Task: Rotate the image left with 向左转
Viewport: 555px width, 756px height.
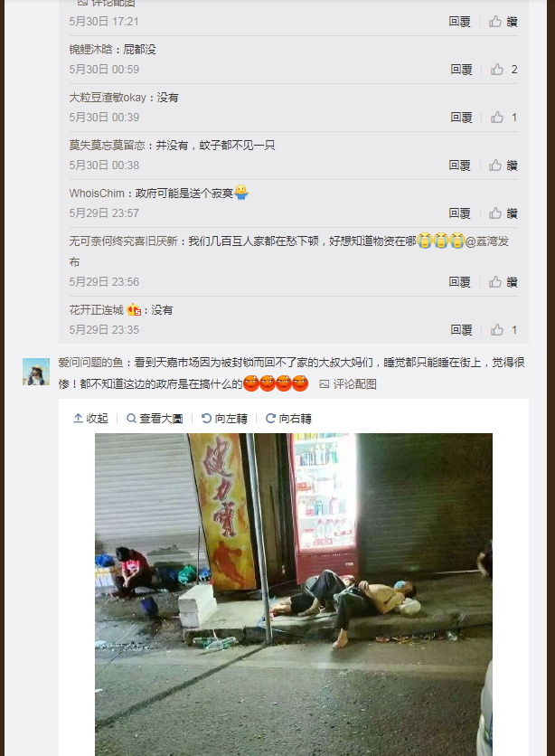Action: (224, 419)
